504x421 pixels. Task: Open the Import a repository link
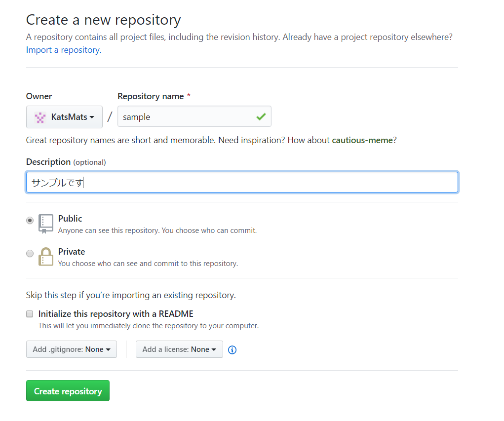[x=64, y=50]
